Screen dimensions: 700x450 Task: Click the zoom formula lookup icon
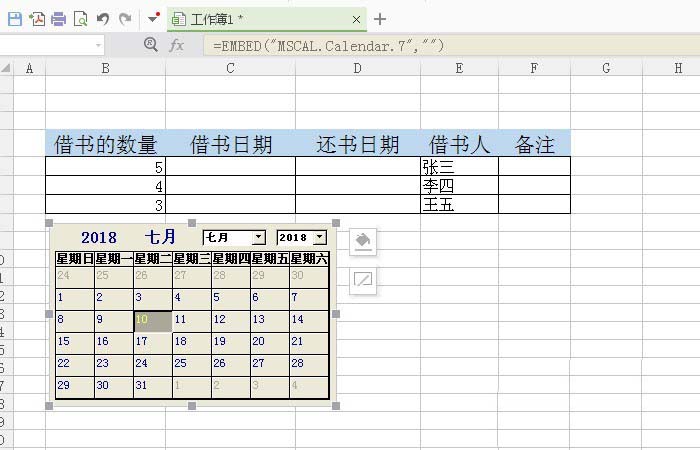tap(150, 44)
